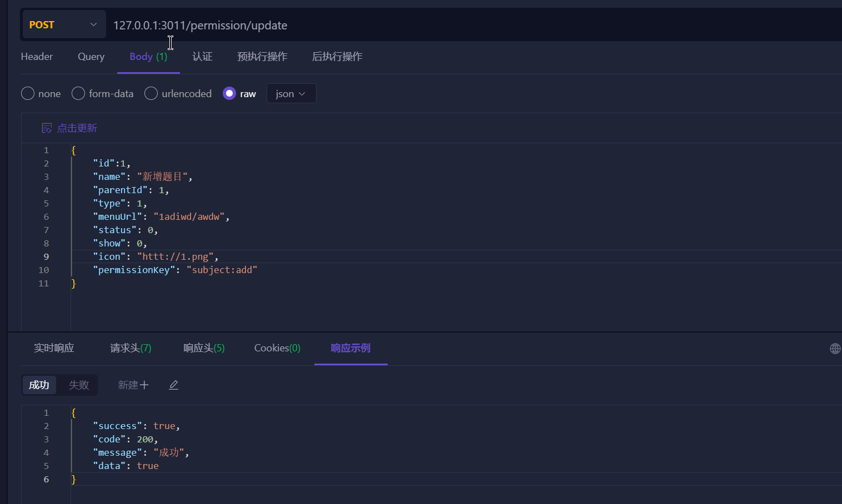Select the form-data radio button
The image size is (842, 504).
point(78,93)
